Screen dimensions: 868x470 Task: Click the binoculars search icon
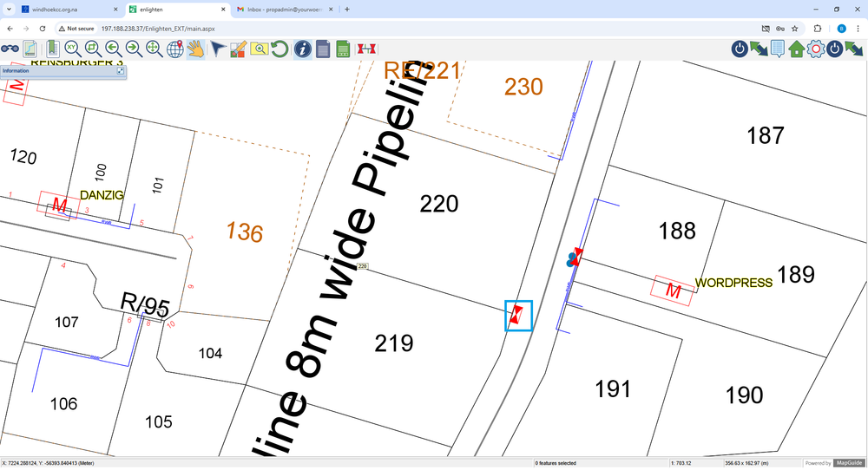pos(10,49)
